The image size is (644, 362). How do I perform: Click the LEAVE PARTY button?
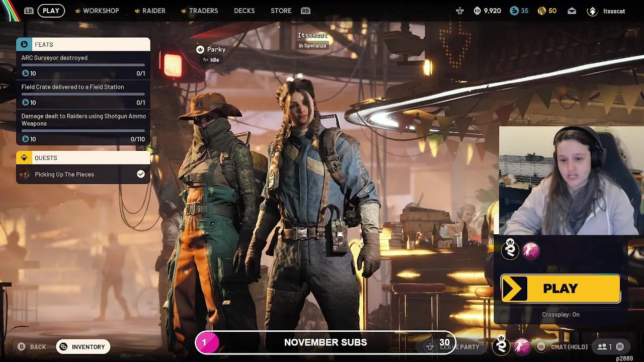pos(452,347)
